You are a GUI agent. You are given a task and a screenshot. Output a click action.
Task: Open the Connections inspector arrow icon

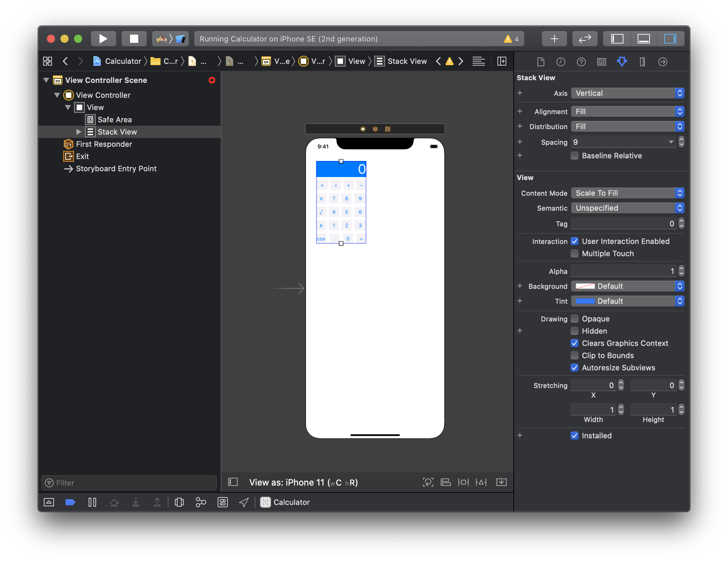tap(662, 62)
